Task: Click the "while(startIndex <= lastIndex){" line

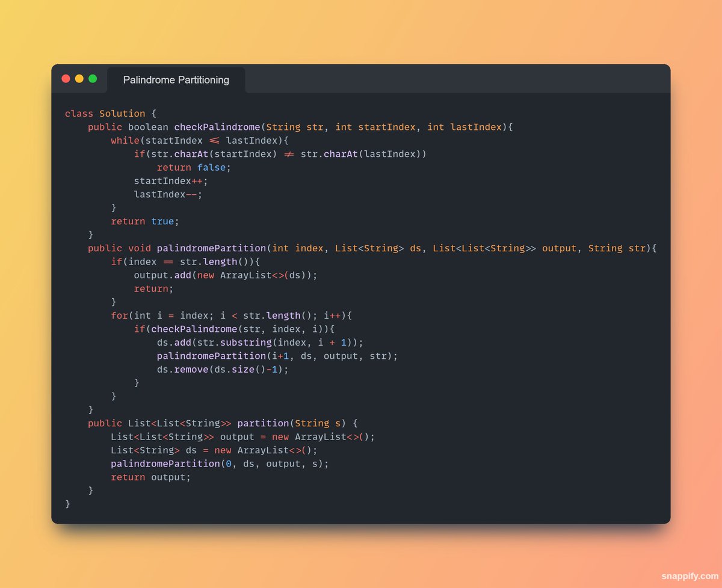Action: (200, 141)
